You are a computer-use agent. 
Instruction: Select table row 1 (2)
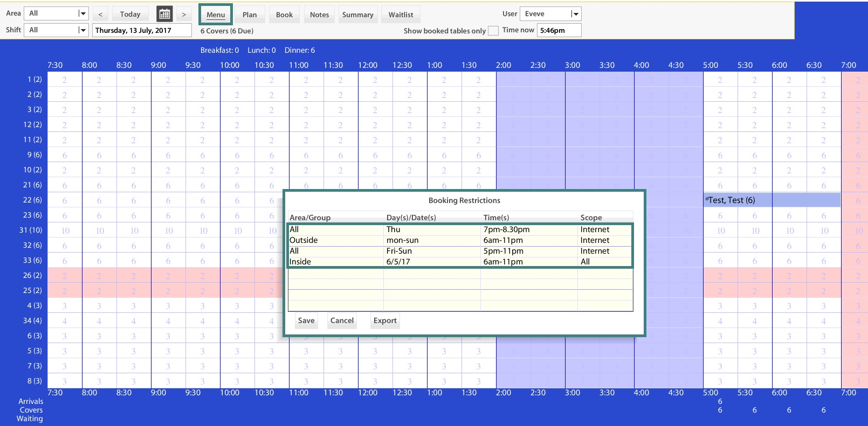point(35,79)
